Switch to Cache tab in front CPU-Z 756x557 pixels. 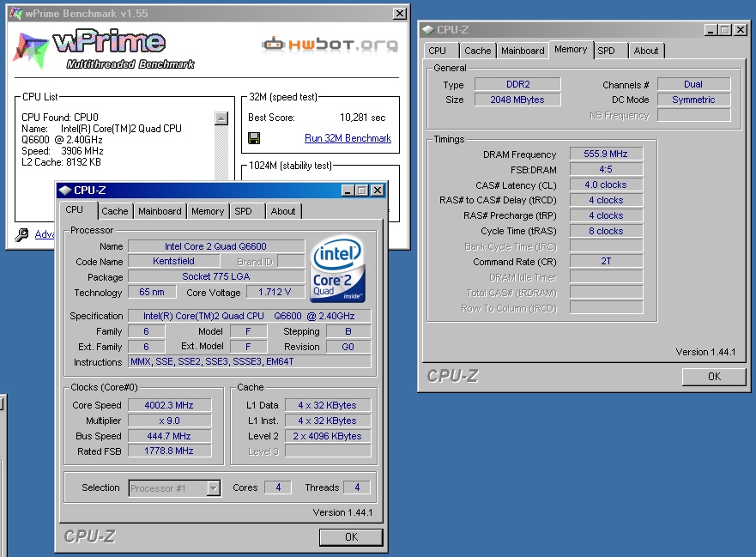point(115,211)
